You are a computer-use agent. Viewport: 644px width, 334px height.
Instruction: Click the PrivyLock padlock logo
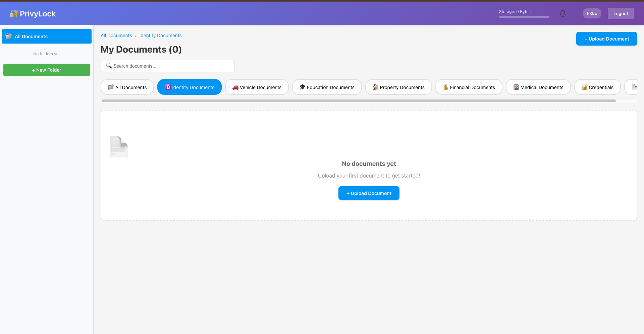click(13, 13)
